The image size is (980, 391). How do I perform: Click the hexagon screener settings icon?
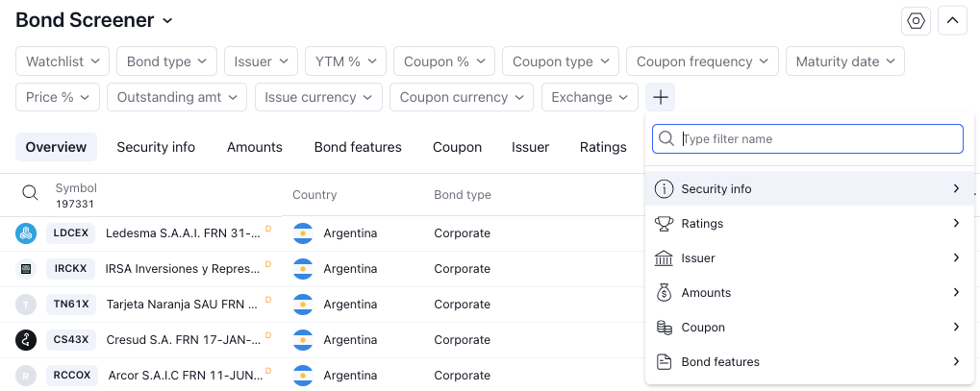(917, 21)
